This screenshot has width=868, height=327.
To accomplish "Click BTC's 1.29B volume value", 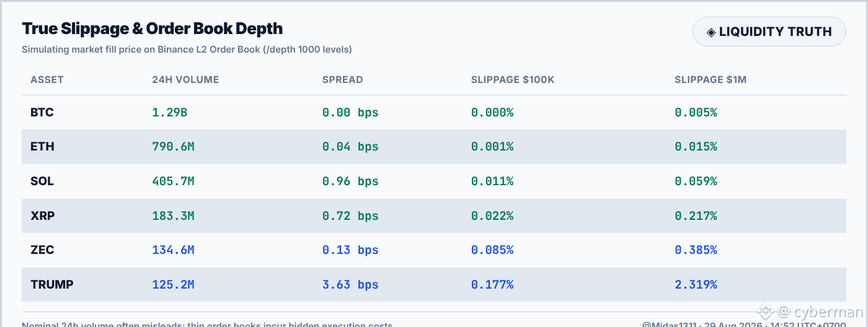I will [x=169, y=113].
